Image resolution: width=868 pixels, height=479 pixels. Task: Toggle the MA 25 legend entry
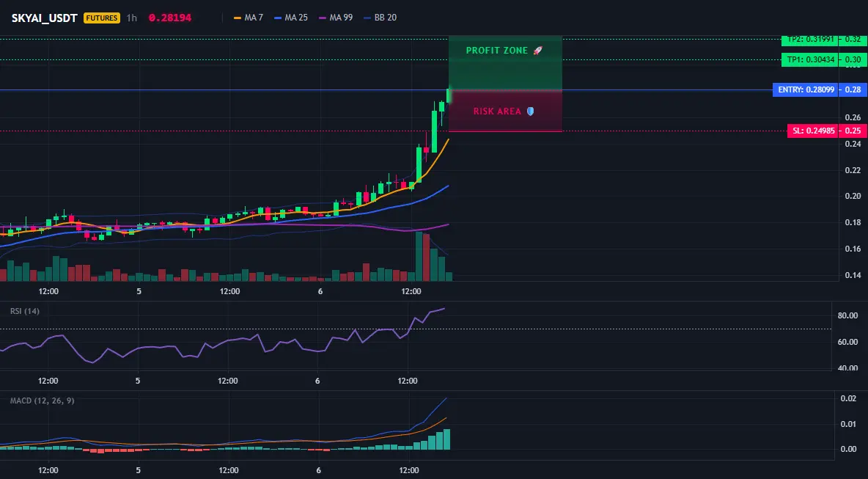(291, 18)
